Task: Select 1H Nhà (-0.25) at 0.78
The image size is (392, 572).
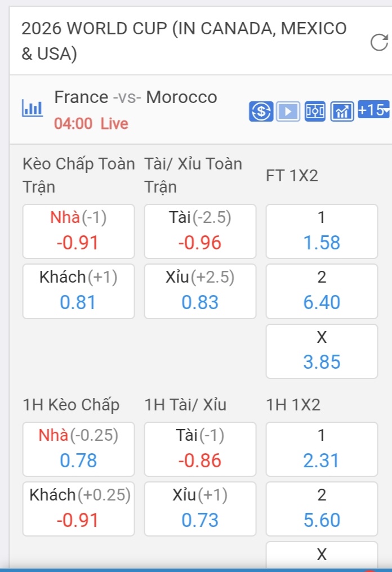Action: click(x=78, y=449)
